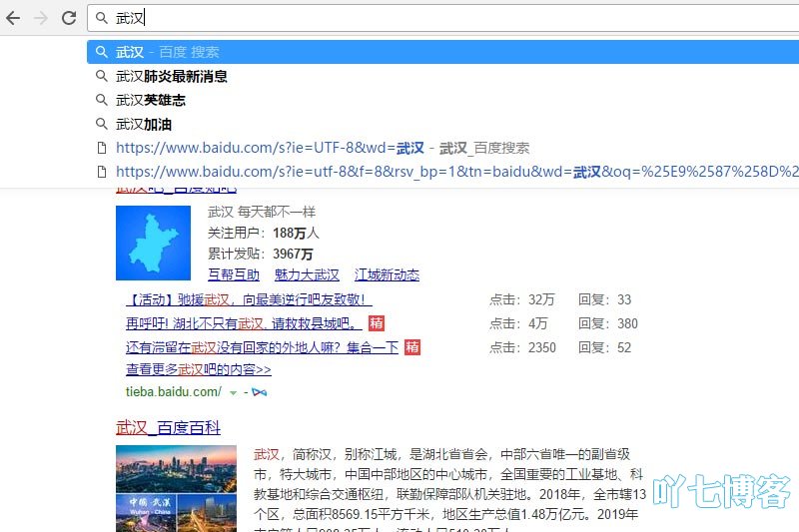
Task: Click the browser forward arrow
Action: click(x=41, y=18)
